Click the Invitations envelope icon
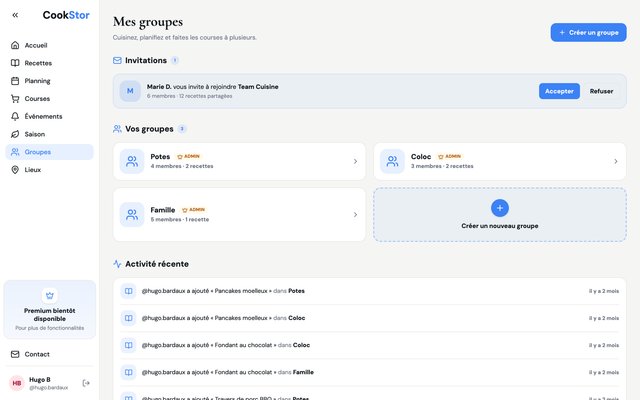640x400 pixels. tap(117, 60)
